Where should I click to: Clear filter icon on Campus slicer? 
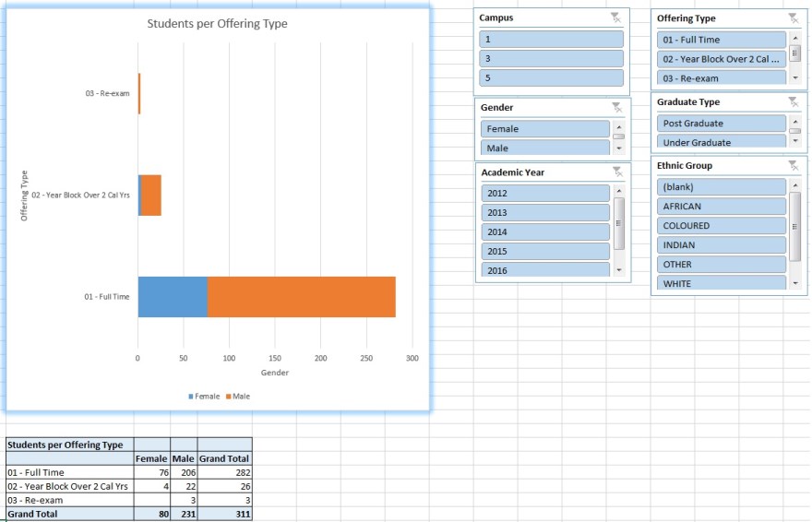point(615,18)
